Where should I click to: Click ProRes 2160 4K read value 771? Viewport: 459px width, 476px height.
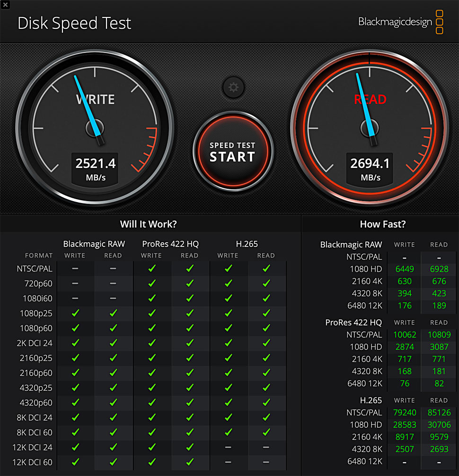coord(439,359)
